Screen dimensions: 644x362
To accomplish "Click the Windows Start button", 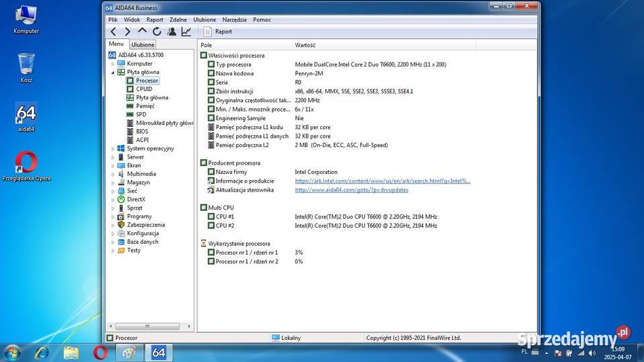I will [x=12, y=353].
